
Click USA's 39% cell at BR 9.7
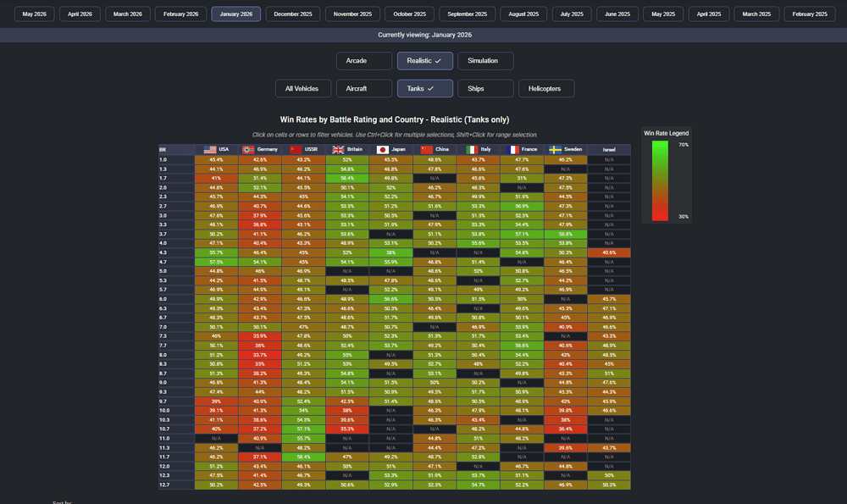pos(216,402)
